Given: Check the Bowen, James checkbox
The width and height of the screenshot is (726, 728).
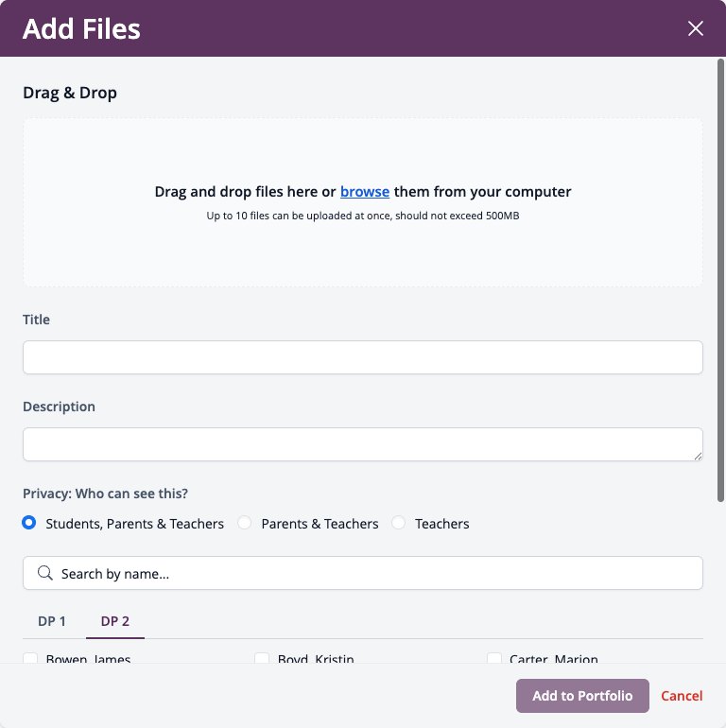Looking at the screenshot, I should (30, 658).
